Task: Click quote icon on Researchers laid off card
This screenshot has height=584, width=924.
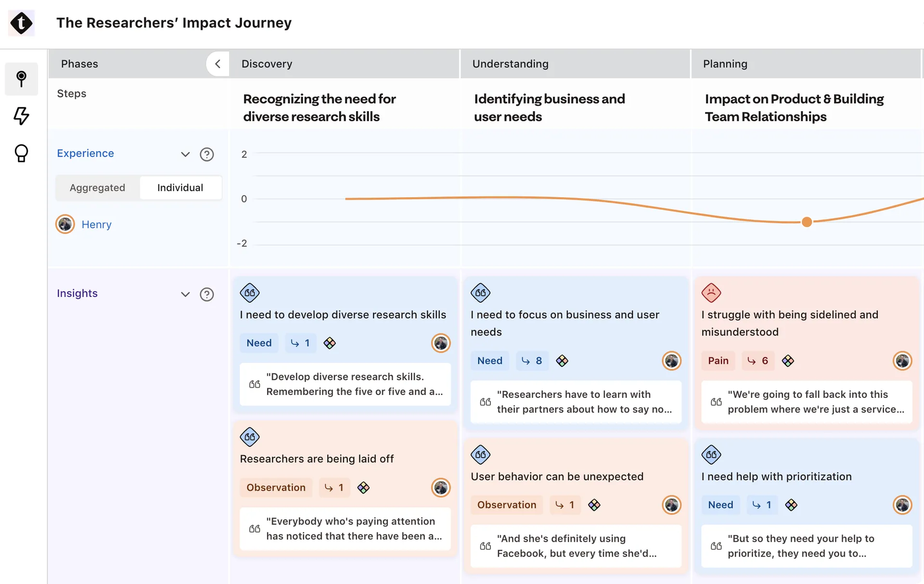Action: (x=250, y=437)
